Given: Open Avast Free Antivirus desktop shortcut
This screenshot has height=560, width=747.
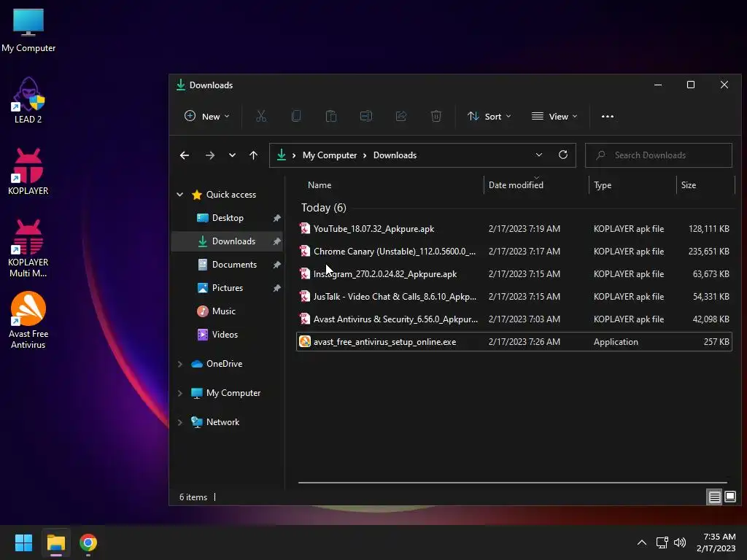Looking at the screenshot, I should click(28, 320).
